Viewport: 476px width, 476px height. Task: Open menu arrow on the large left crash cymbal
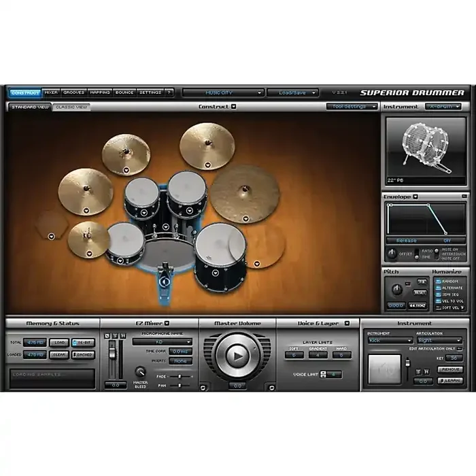click(86, 211)
